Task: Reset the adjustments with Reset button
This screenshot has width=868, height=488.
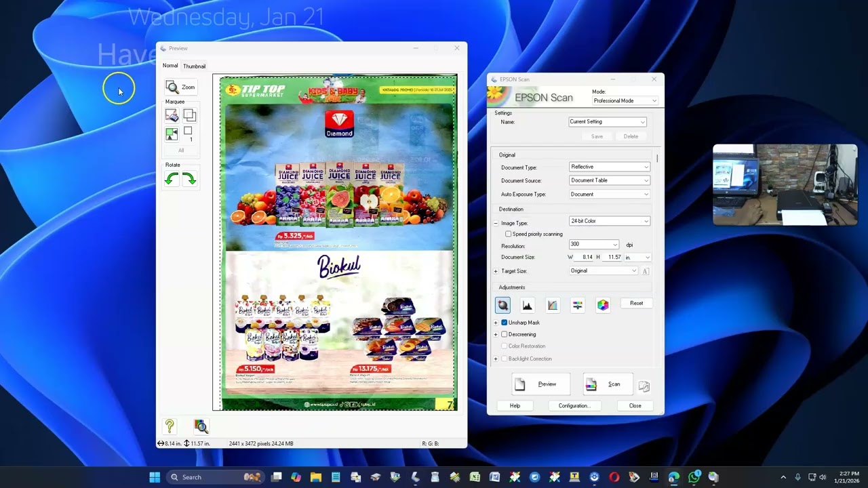Action: (636, 303)
